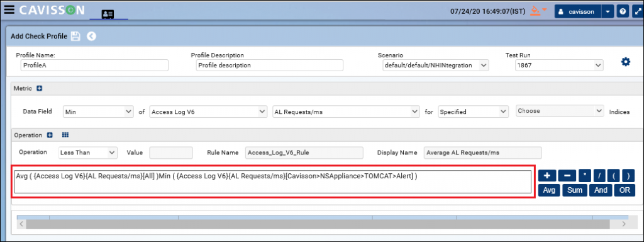Insert the divide slash operator
The image size is (644, 242).
pos(599,175)
